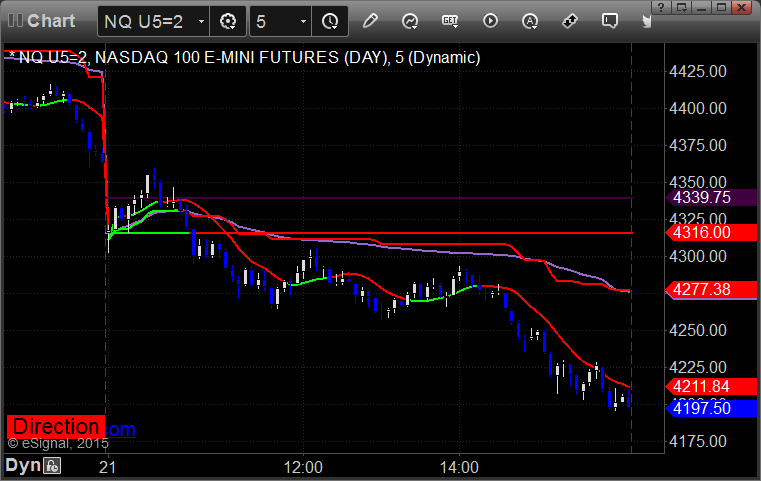The image size is (761, 481).
Task: Follow the blue .com link
Action: (x=120, y=429)
